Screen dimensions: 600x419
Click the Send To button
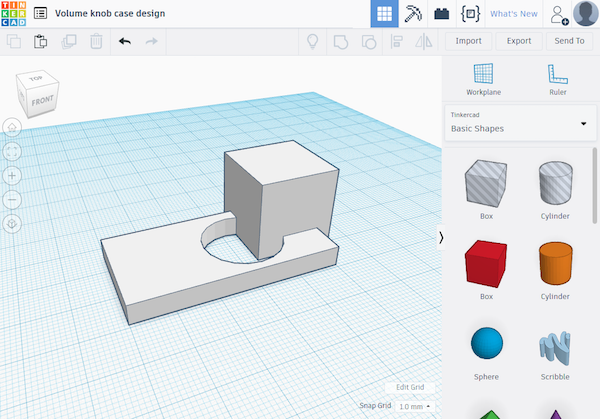569,41
